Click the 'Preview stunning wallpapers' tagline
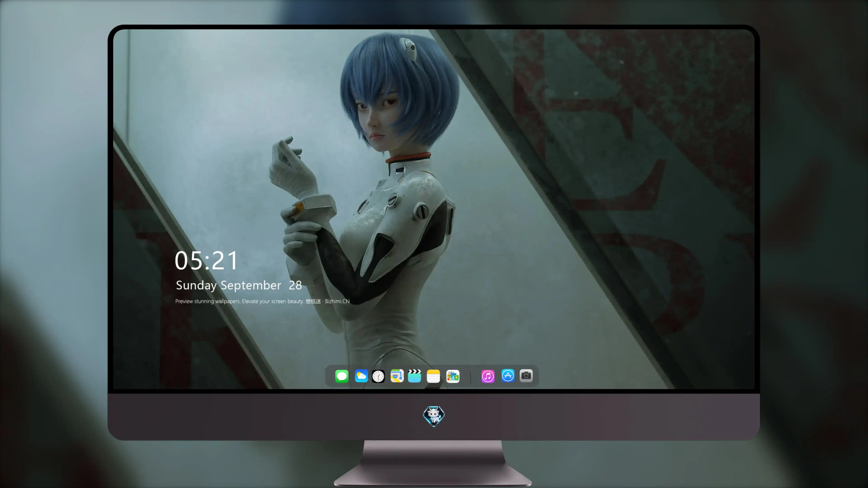The width and height of the screenshot is (868, 488). (x=262, y=301)
